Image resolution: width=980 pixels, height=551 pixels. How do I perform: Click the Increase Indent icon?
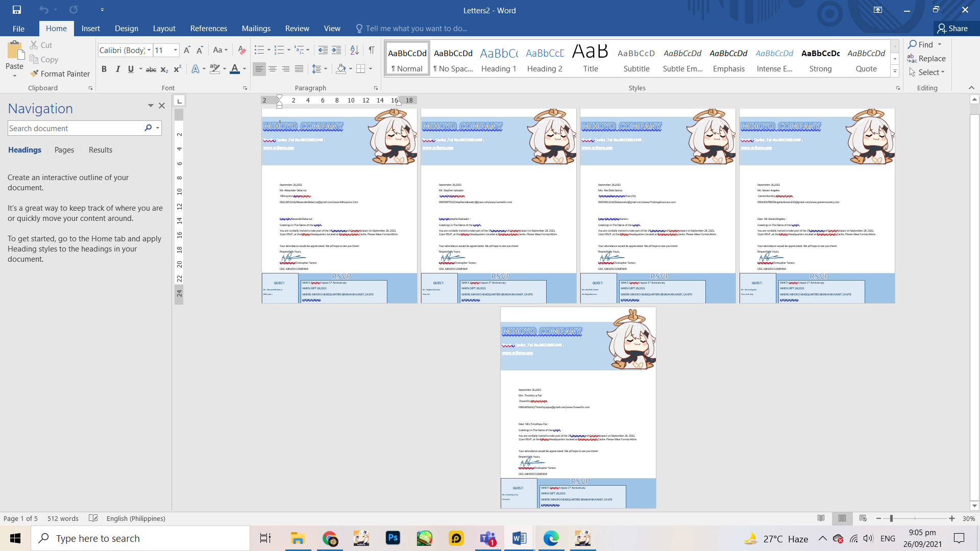tap(336, 50)
